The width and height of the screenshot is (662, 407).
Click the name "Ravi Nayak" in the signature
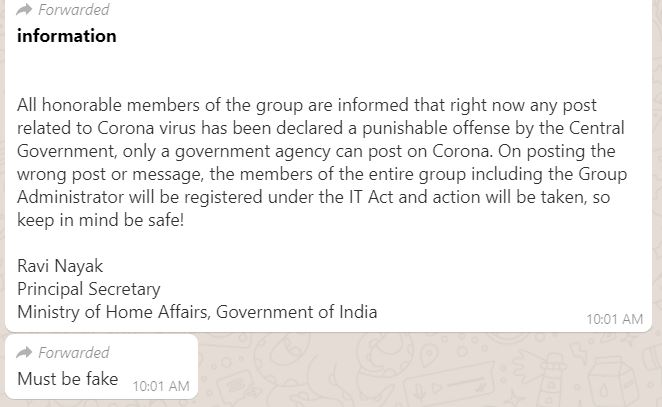click(59, 266)
